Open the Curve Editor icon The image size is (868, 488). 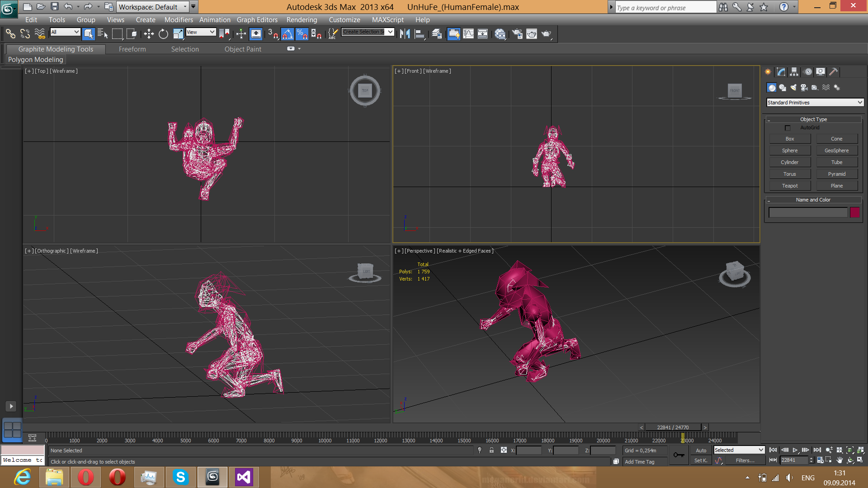coord(468,34)
